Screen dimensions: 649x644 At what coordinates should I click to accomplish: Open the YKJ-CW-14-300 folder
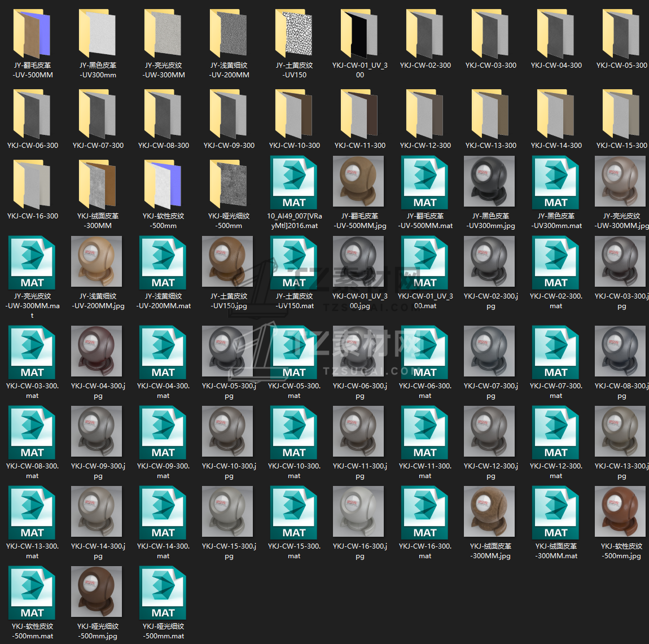click(x=555, y=114)
